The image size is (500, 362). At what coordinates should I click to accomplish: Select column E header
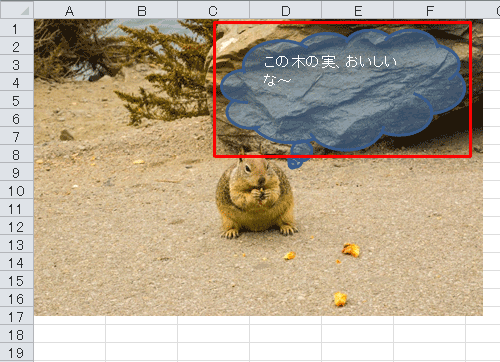358,10
